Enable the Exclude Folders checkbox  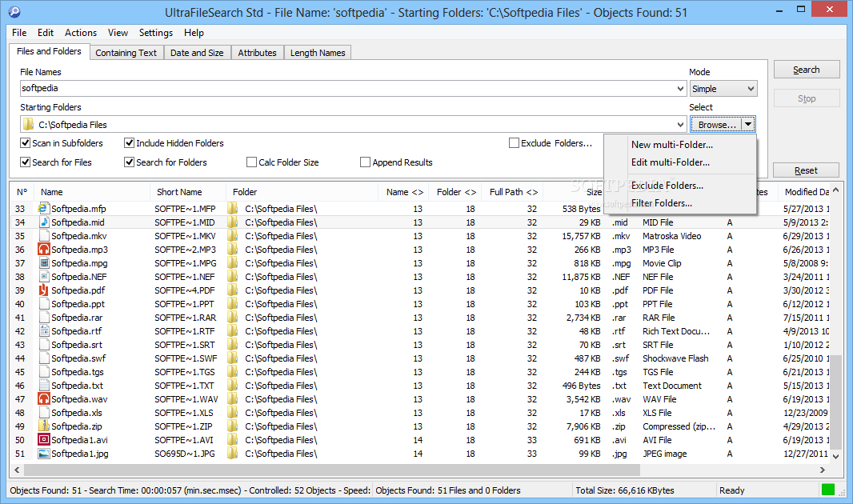pyautogui.click(x=514, y=143)
